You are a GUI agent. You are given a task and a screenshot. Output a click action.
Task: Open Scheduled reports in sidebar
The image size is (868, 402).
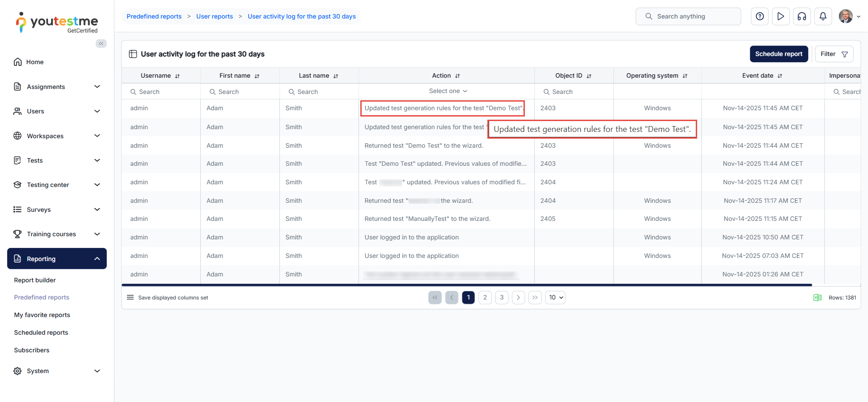[x=41, y=332]
